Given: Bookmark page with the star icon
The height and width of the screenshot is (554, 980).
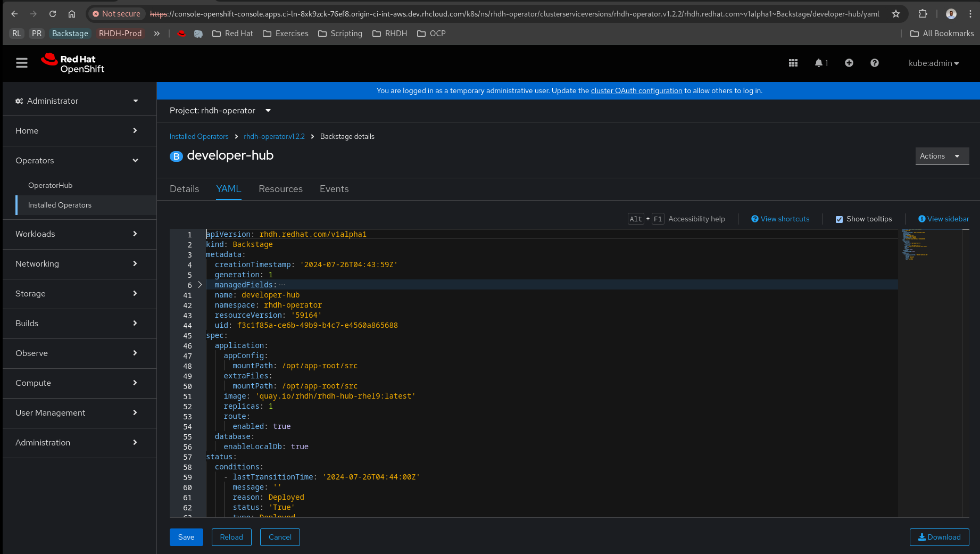Looking at the screenshot, I should pos(896,14).
